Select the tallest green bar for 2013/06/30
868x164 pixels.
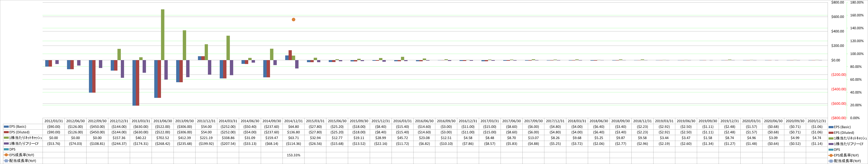point(163,35)
